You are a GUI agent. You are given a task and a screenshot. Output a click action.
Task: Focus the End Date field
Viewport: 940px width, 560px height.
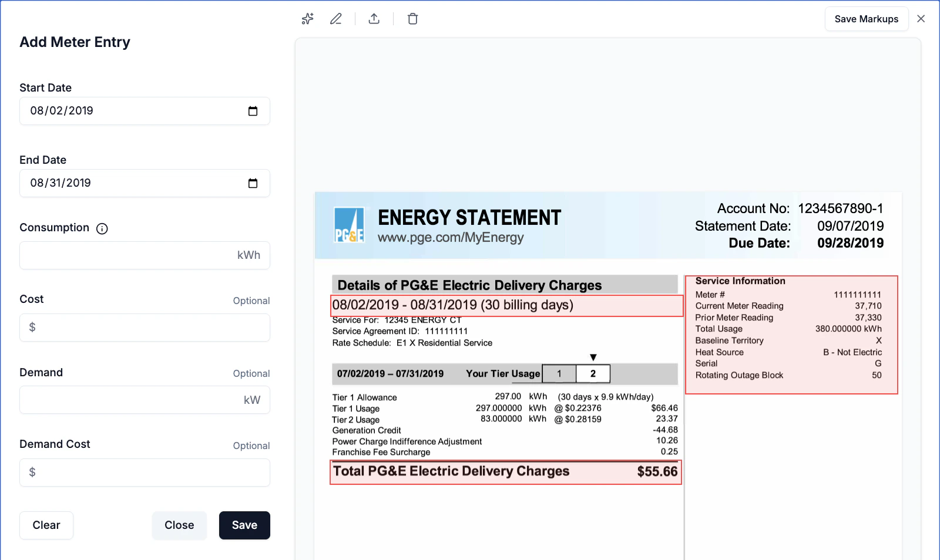click(145, 183)
